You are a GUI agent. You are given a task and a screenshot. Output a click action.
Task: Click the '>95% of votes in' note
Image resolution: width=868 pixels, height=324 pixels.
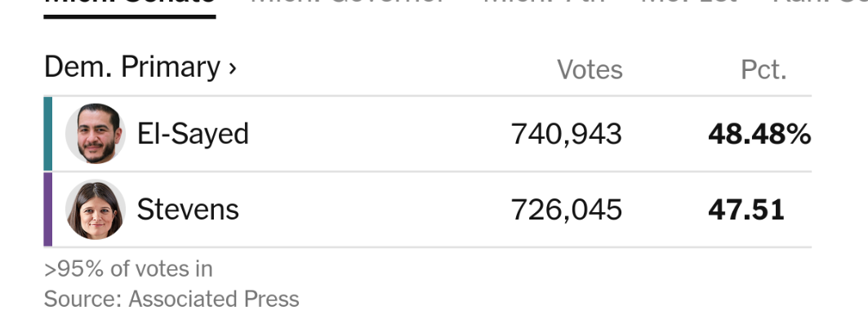[128, 269]
